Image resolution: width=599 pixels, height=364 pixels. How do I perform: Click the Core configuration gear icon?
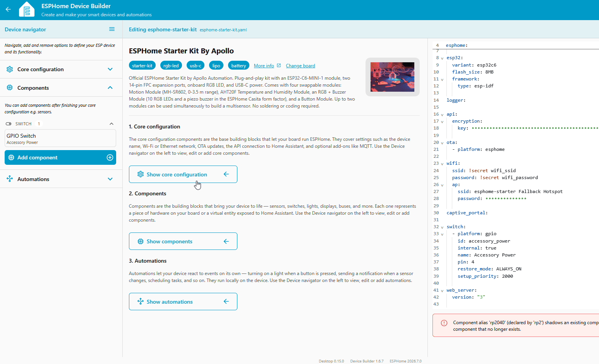[10, 69]
